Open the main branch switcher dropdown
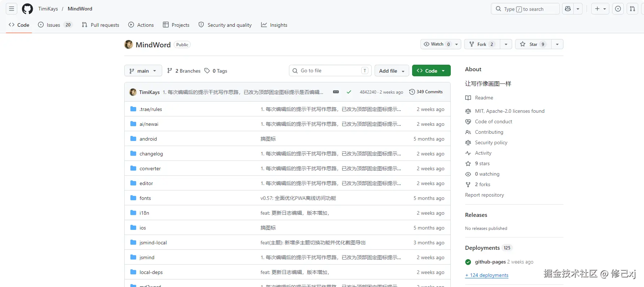The image size is (644, 287). click(x=143, y=71)
